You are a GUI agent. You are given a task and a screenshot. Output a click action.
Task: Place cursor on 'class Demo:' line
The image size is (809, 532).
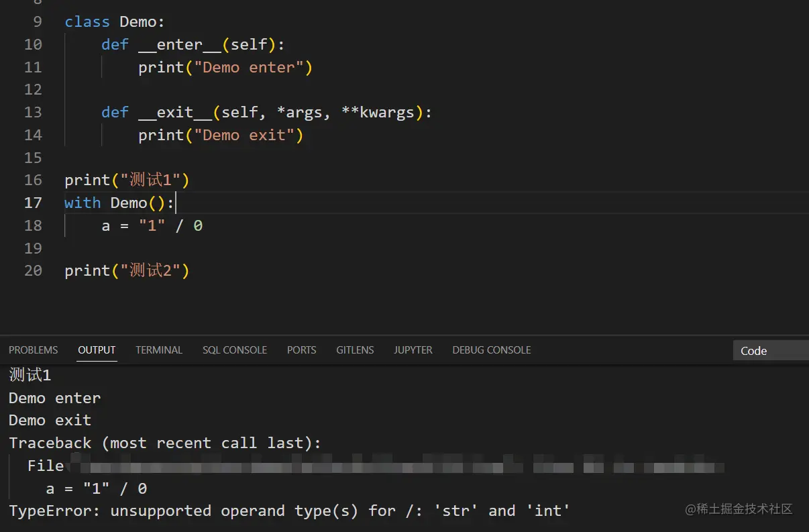[x=115, y=22]
